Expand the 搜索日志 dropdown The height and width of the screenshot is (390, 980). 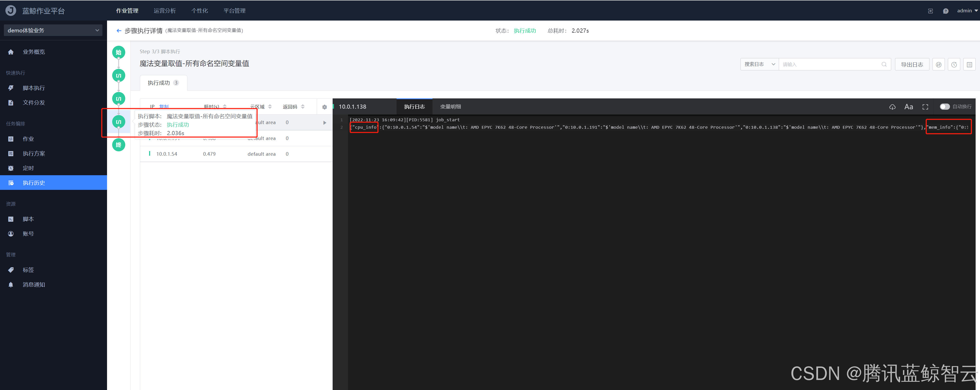click(759, 64)
